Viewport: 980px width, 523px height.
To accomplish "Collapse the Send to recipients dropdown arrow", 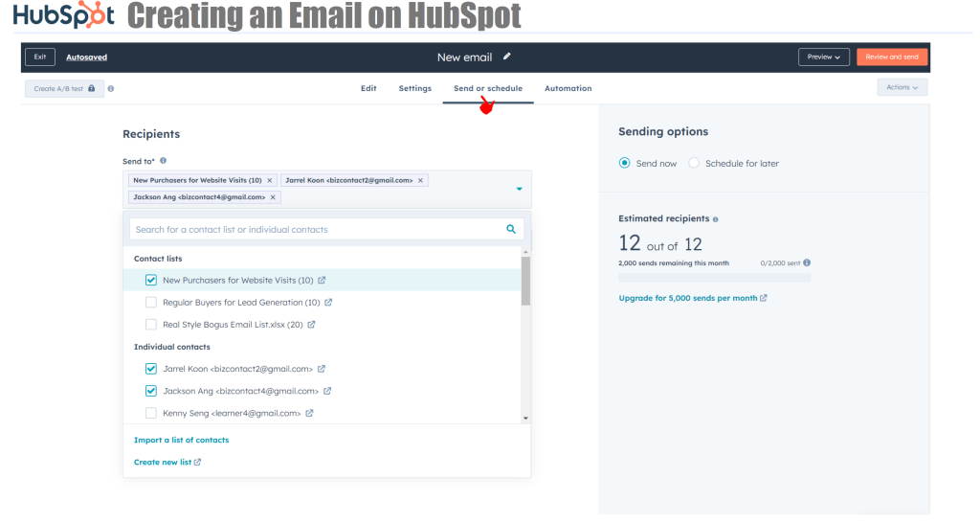I will pyautogui.click(x=520, y=189).
